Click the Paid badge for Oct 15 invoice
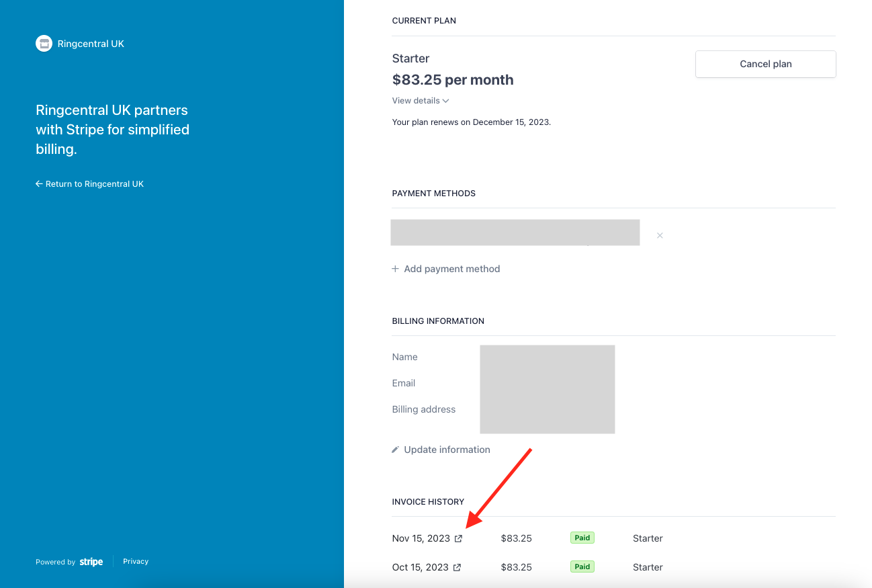The image size is (872, 588). pos(582,566)
